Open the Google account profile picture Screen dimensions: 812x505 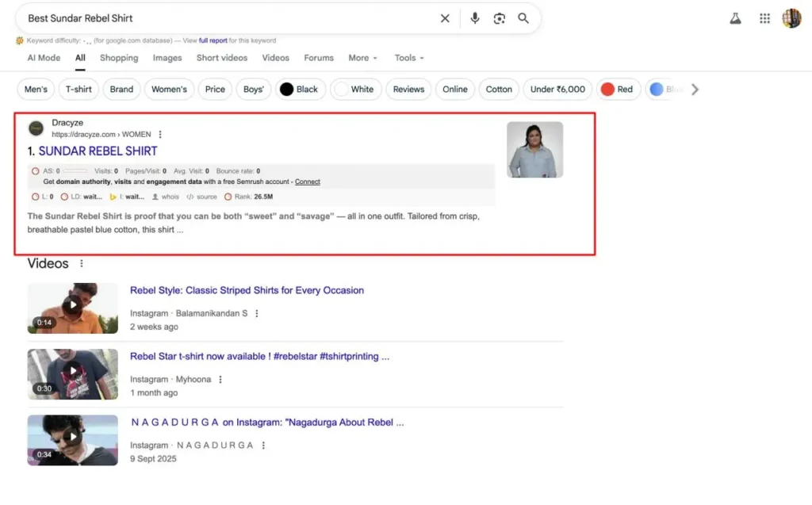pyautogui.click(x=791, y=18)
